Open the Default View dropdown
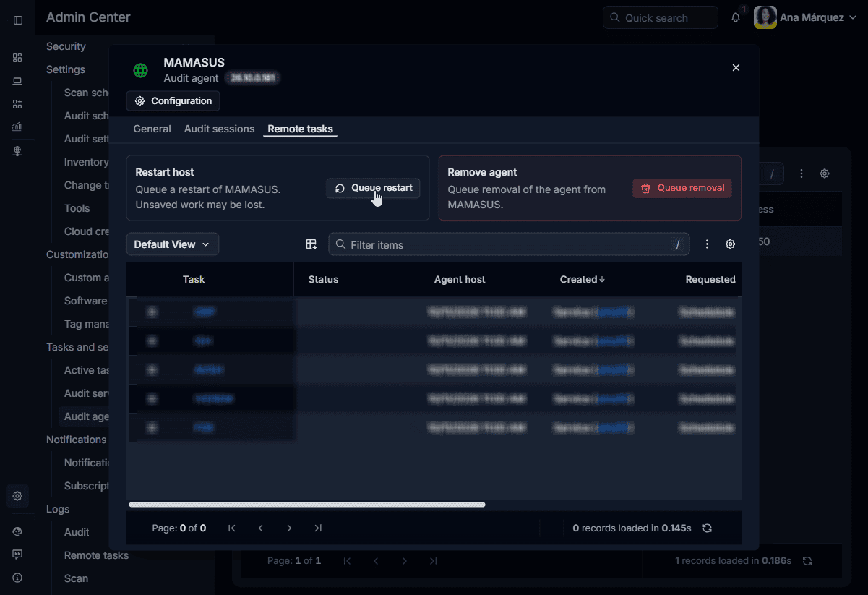Screen dimensions: 868x595 click(x=173, y=244)
